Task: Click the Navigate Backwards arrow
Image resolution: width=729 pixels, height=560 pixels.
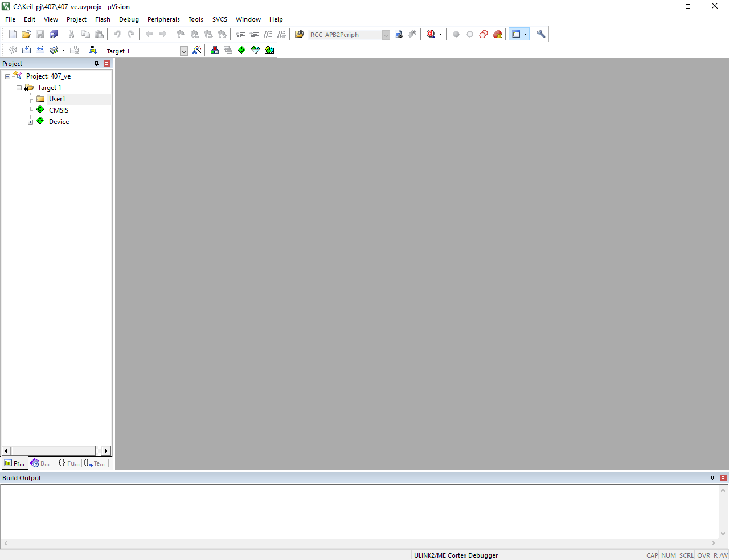Action: [149, 34]
